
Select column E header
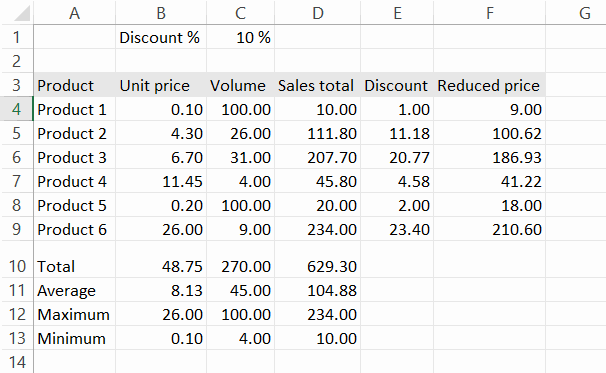click(x=397, y=13)
